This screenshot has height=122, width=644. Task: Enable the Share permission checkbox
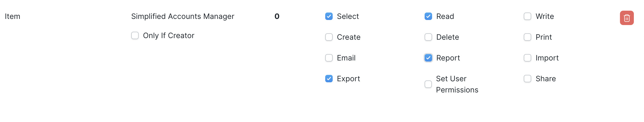pos(527,79)
